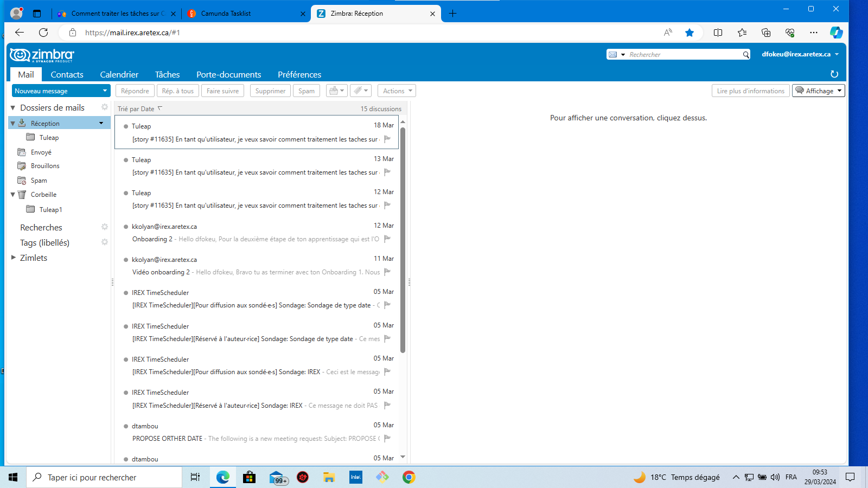The height and width of the screenshot is (488, 868).
Task: Flag the Tuleap message dated 13 Mar
Action: (387, 172)
